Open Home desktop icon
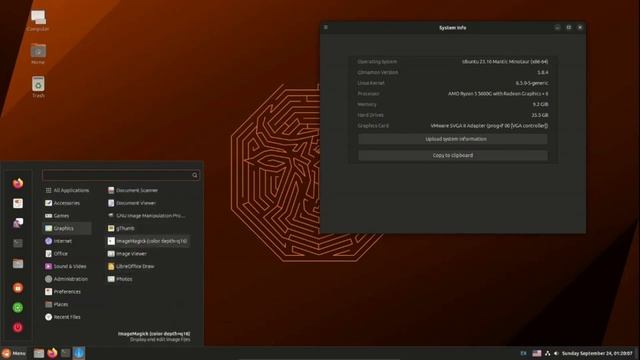 point(38,54)
